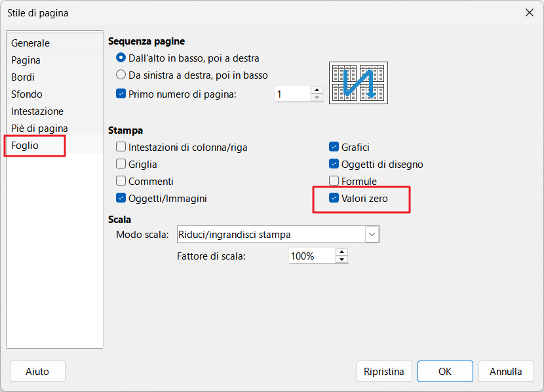Click the Ripristina button

pos(384,372)
